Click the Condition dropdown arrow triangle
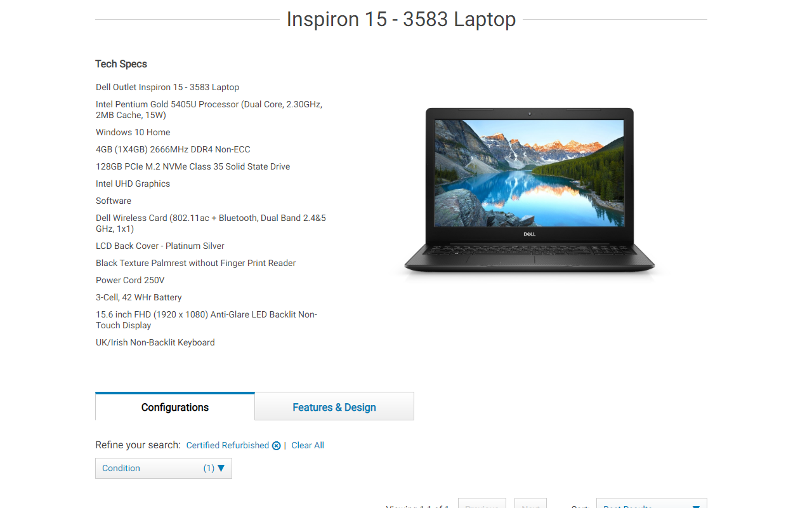 221,468
